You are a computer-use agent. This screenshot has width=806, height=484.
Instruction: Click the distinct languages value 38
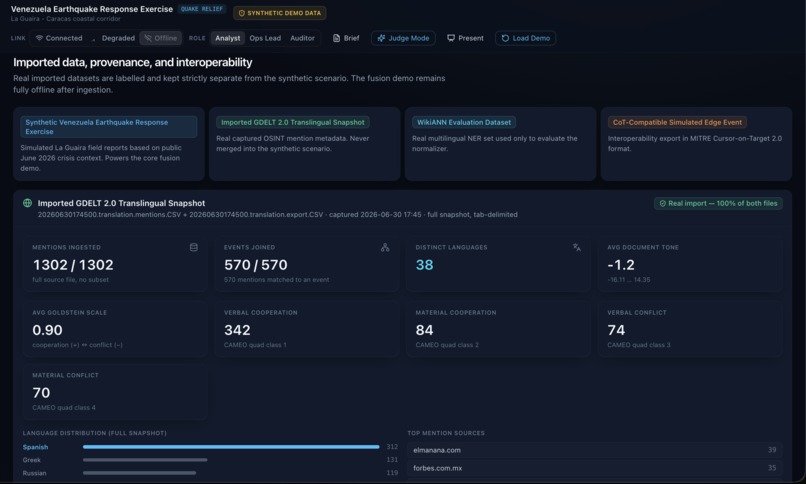tap(424, 265)
